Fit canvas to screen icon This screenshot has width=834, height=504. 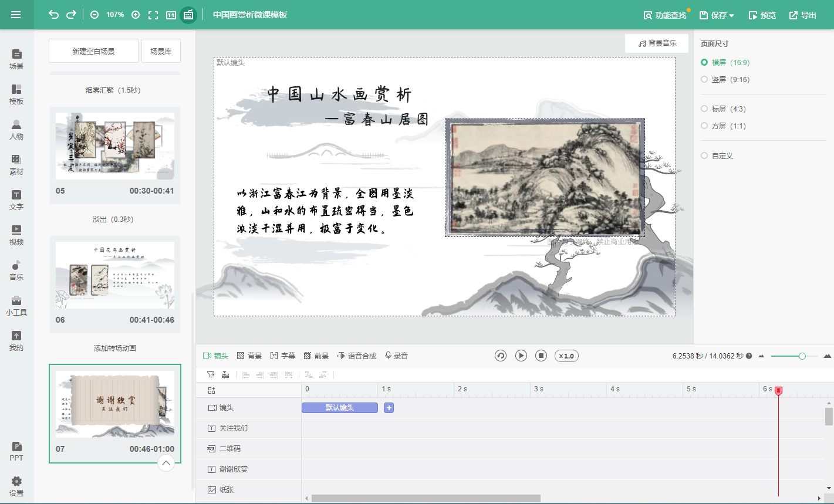coord(153,15)
